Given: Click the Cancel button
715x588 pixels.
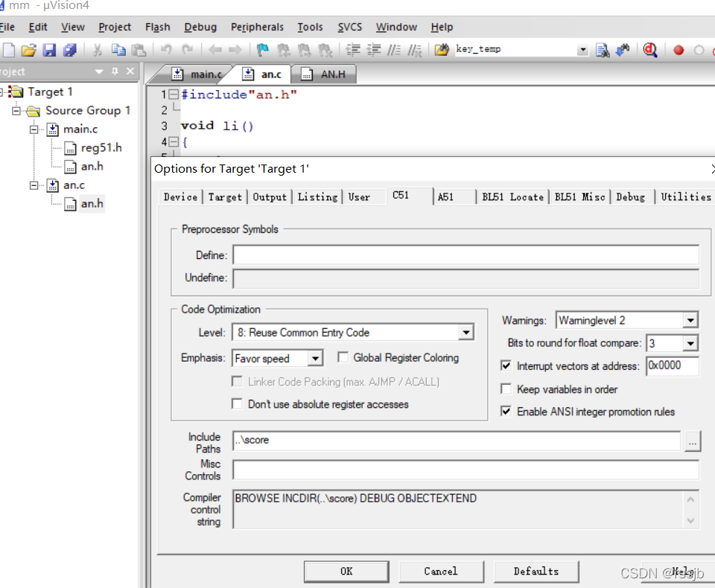Looking at the screenshot, I should pyautogui.click(x=441, y=572).
